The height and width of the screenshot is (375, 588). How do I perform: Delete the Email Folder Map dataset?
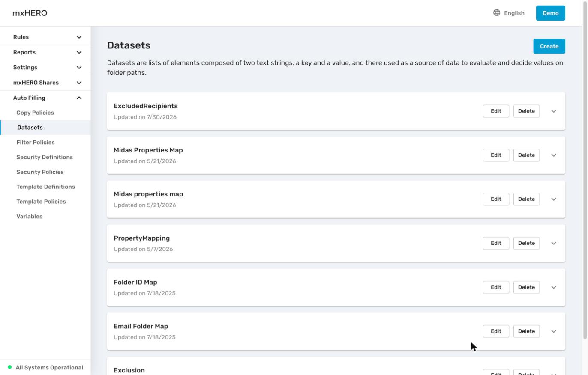pyautogui.click(x=526, y=331)
